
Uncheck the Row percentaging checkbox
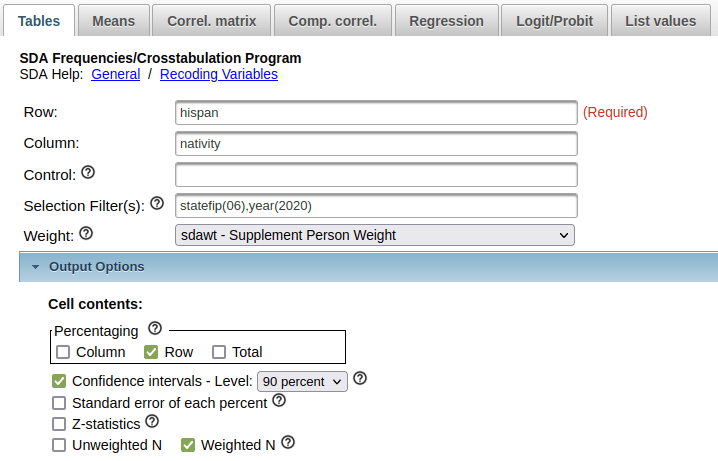152,352
